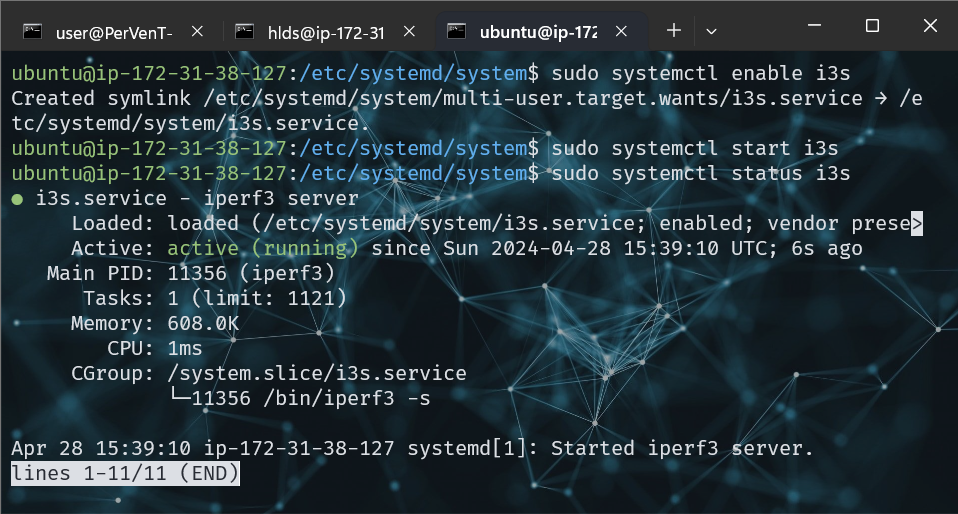Click the Main PID 11356 line
The image size is (958, 514).
tap(190, 273)
